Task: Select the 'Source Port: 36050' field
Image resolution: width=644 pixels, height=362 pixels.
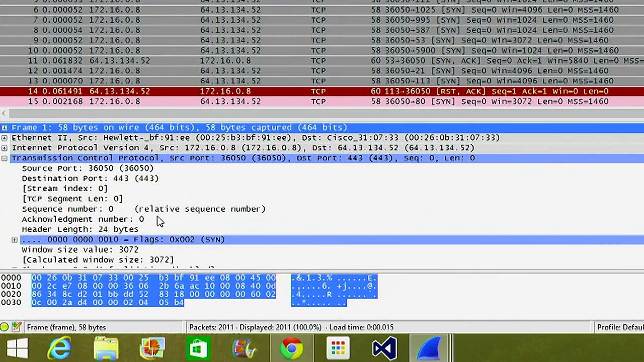Action: click(x=88, y=168)
